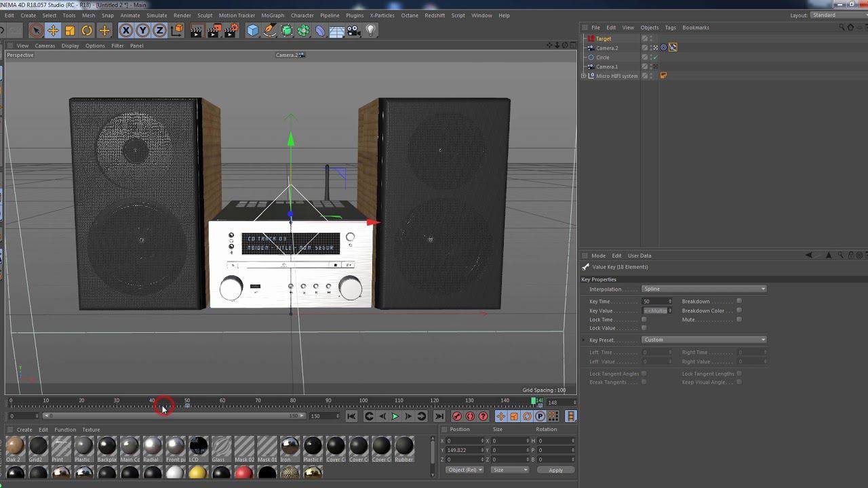Open the Layout Standard dropdown
Image resolution: width=868 pixels, height=488 pixels.
(838, 15)
